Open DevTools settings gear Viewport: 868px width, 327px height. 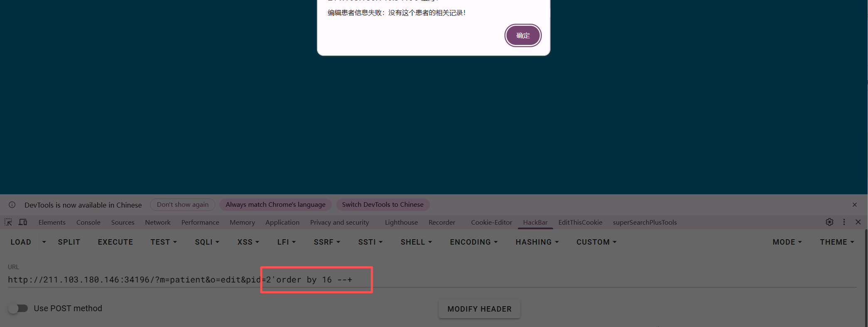(829, 222)
